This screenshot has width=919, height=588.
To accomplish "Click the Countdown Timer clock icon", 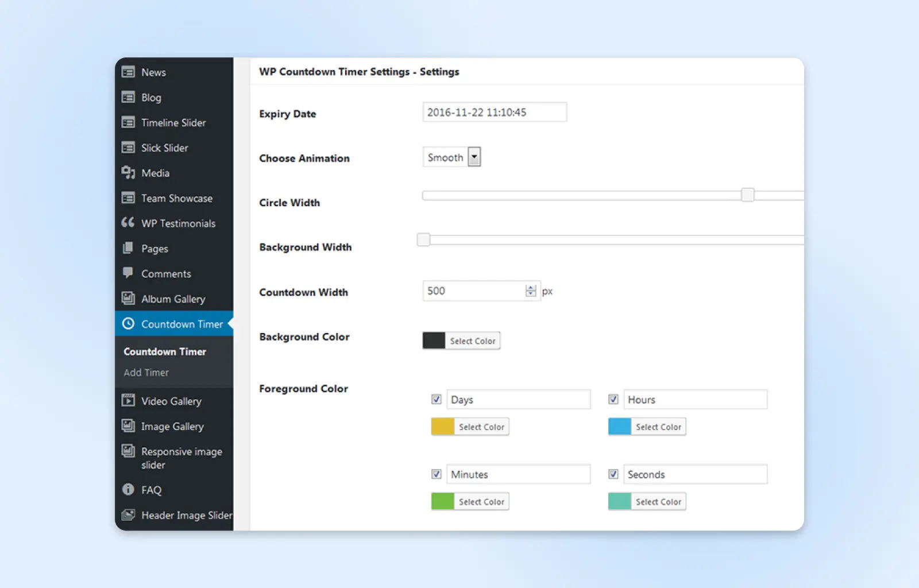I will point(128,324).
